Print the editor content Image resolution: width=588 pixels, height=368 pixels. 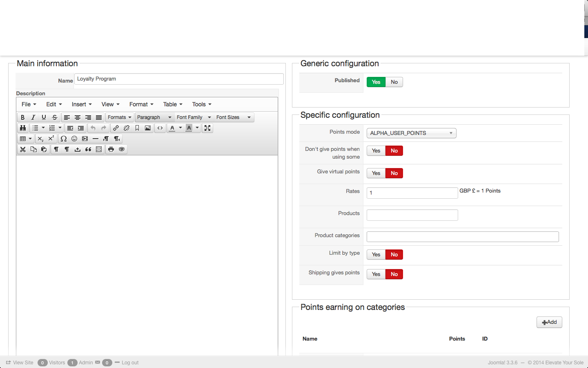tap(111, 149)
